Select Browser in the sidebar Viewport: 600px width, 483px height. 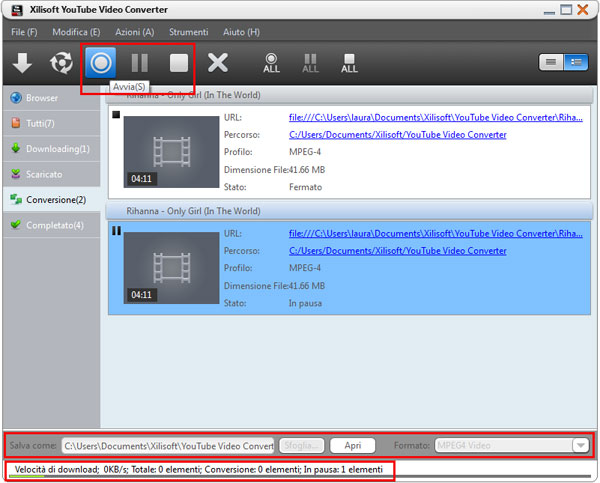(x=51, y=98)
